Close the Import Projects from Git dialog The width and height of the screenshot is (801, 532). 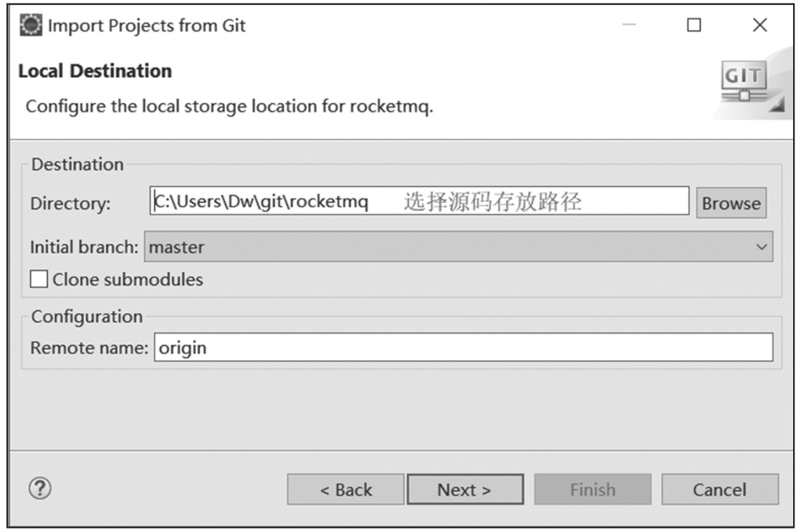click(x=759, y=24)
